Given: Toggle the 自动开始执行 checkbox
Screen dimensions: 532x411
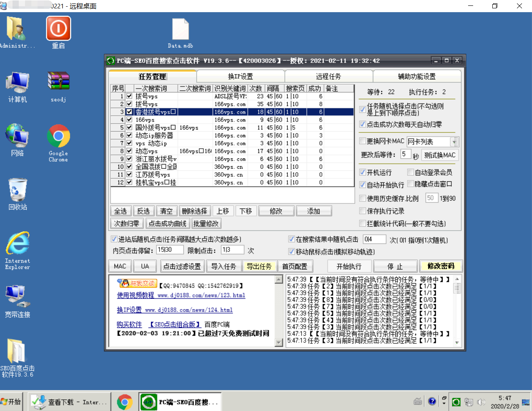Looking at the screenshot, I should 362,185.
